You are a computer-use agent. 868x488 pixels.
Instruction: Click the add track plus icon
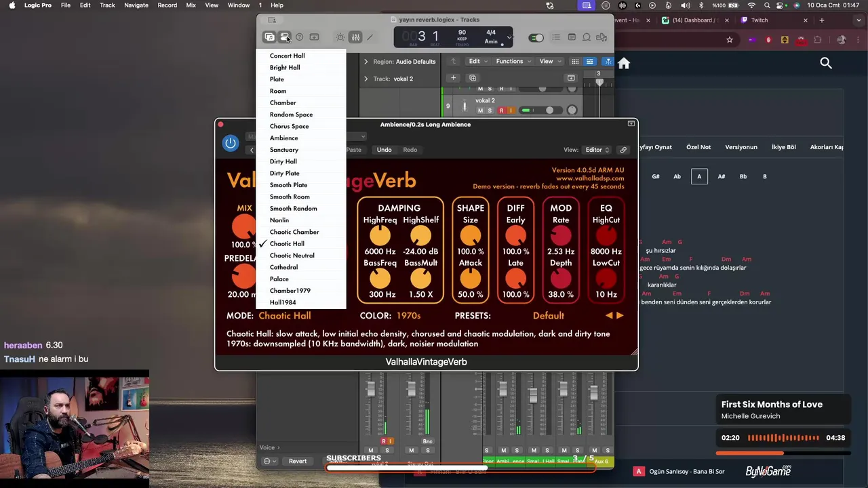click(x=453, y=78)
